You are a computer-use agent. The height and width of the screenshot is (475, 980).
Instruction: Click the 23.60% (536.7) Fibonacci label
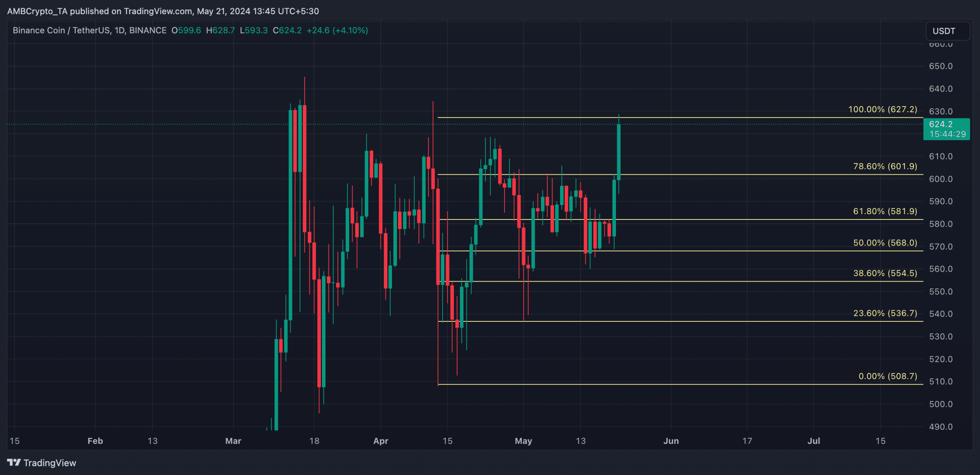coord(885,313)
